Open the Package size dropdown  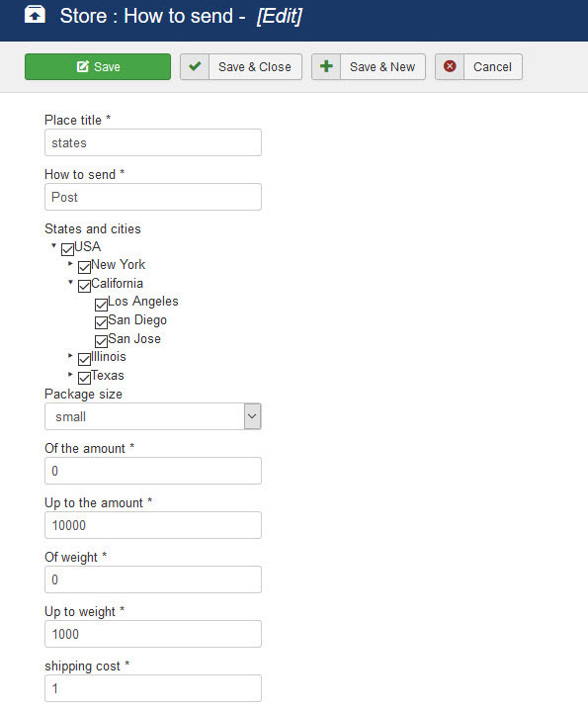pyautogui.click(x=153, y=416)
